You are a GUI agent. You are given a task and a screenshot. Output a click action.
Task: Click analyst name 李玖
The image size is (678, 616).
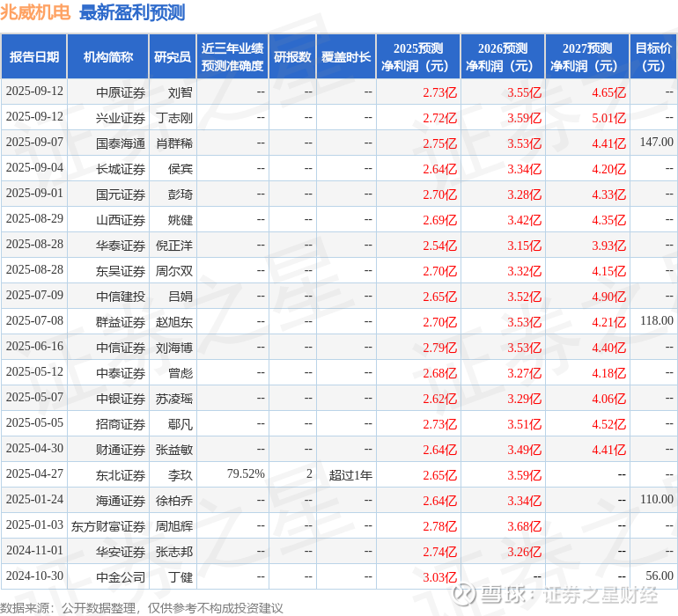click(181, 475)
